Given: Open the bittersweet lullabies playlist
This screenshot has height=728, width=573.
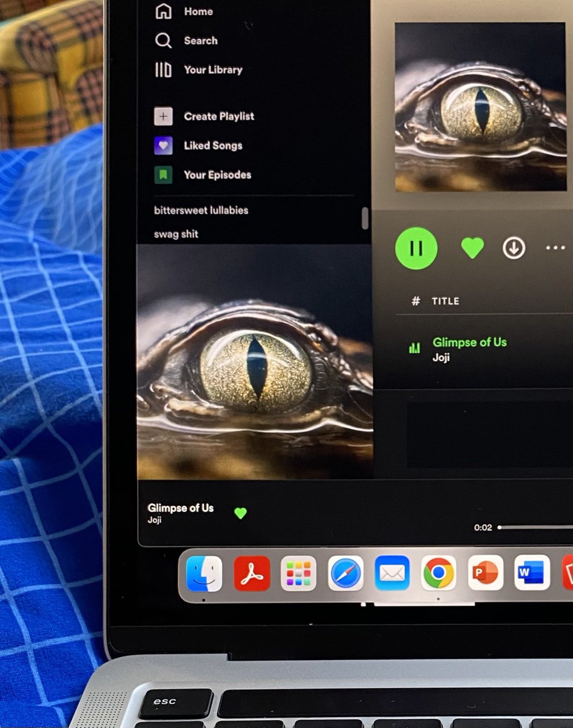Looking at the screenshot, I should [201, 211].
